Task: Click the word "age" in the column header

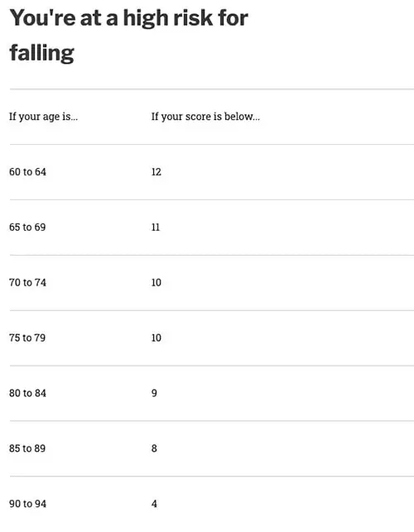Action: 51,117
